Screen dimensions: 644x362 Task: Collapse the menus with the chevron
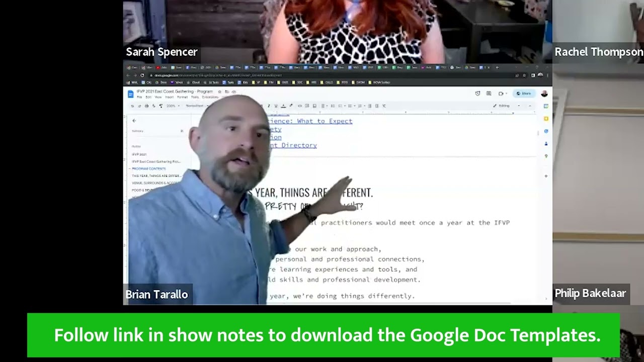[x=530, y=106]
